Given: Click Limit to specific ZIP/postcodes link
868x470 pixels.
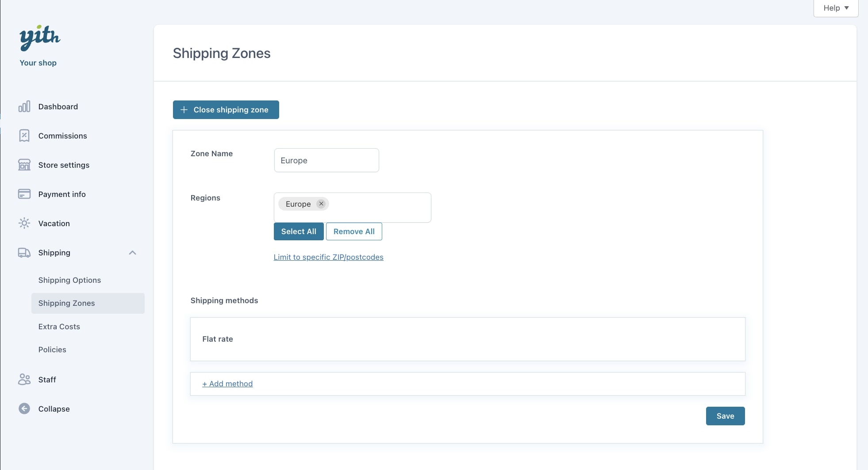Looking at the screenshot, I should click(328, 257).
